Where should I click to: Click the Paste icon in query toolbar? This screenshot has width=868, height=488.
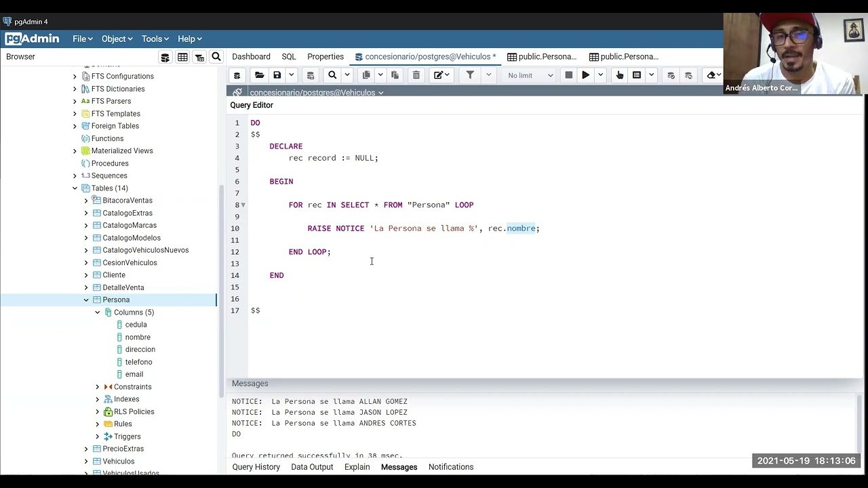(395, 75)
